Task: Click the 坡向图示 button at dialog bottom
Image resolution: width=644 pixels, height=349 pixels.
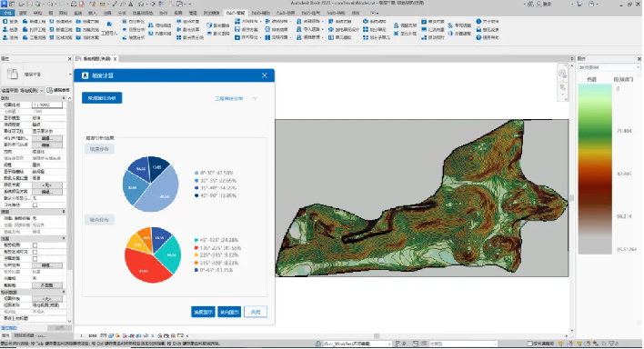Action: 229,312
